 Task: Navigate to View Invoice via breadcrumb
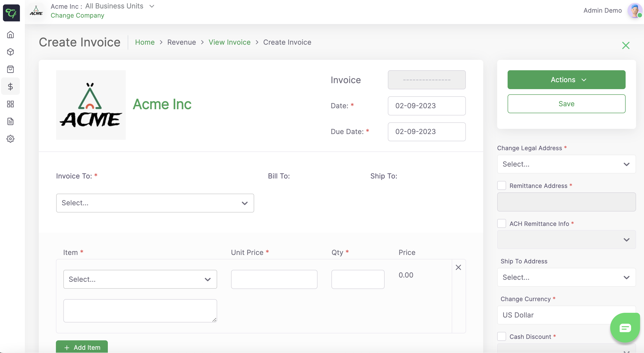pyautogui.click(x=229, y=42)
